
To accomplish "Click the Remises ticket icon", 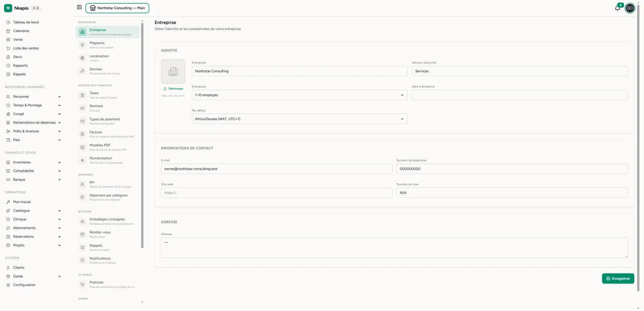I will [83, 108].
